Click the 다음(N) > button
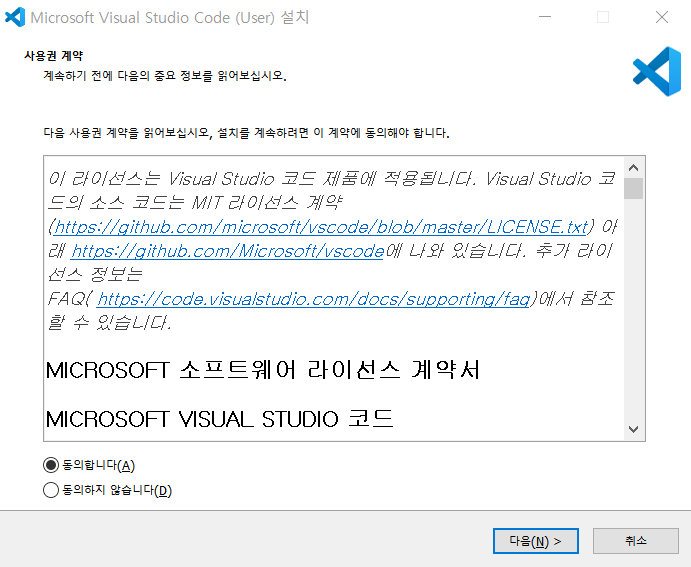This screenshot has width=691, height=567. point(535,541)
